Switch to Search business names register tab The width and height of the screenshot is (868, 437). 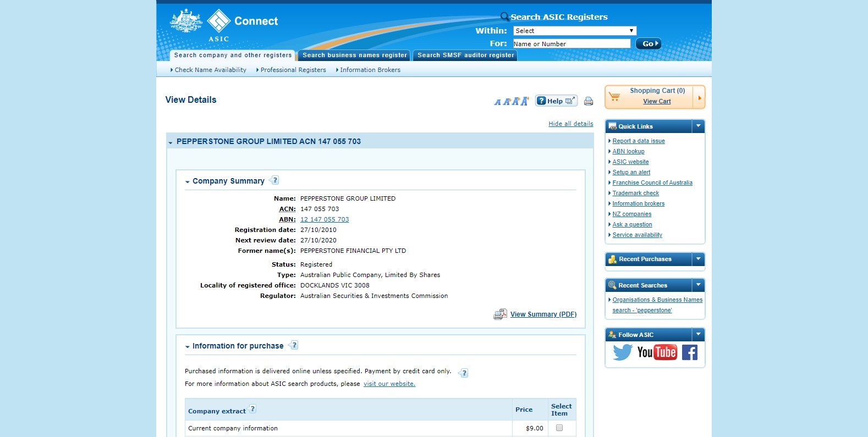(x=354, y=56)
